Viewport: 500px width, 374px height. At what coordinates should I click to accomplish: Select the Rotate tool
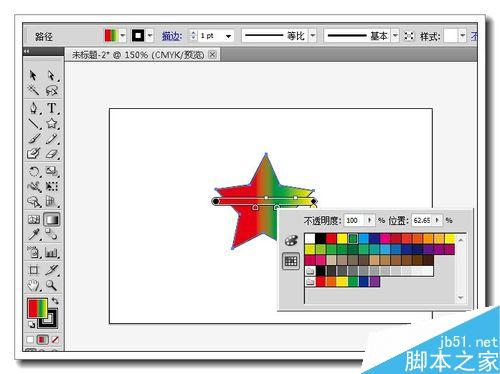coord(33,172)
